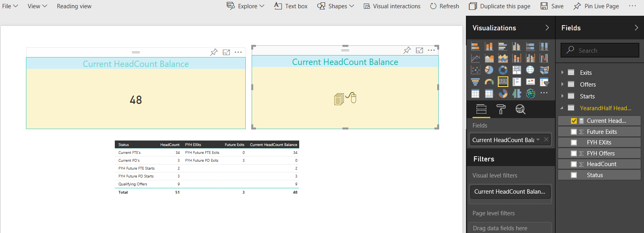Open the View menu
Viewport: 644px width, 233px height.
tap(37, 6)
